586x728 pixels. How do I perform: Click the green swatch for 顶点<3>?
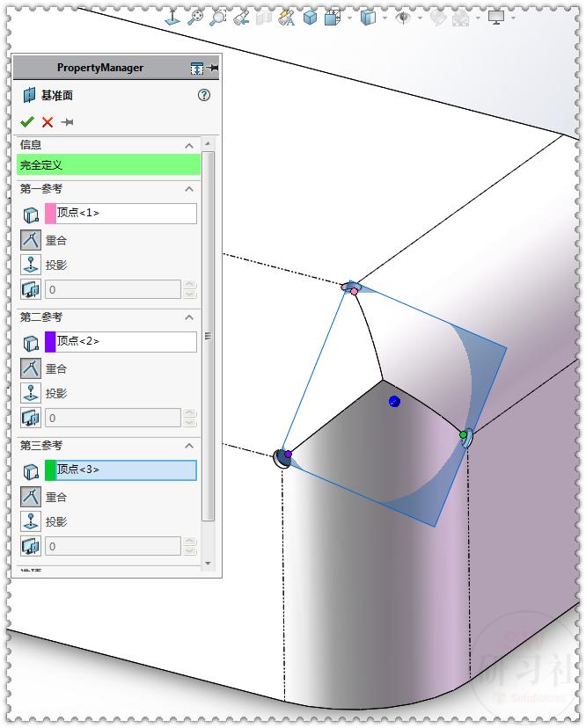pyautogui.click(x=50, y=470)
